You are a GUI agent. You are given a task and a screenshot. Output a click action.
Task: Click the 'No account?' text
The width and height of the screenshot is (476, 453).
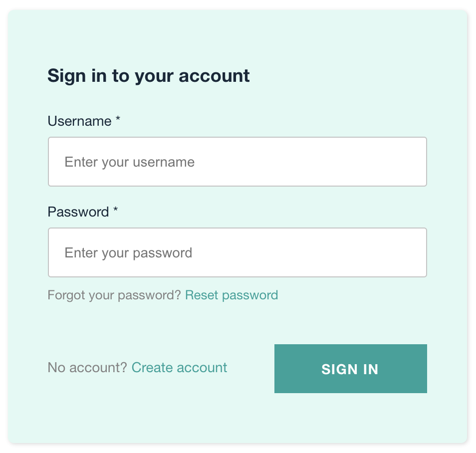(x=87, y=368)
